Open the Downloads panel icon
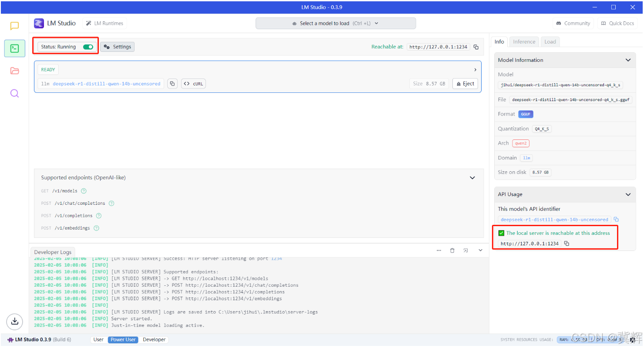 (x=14, y=322)
